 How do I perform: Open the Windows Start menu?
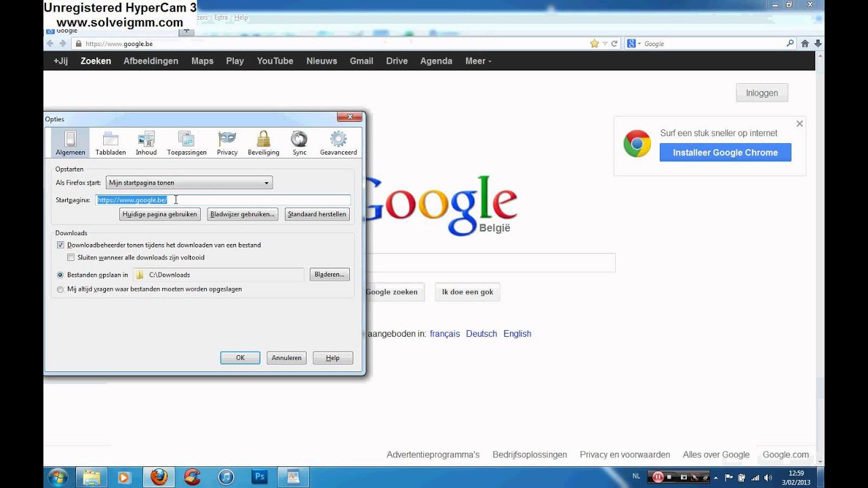tap(58, 476)
